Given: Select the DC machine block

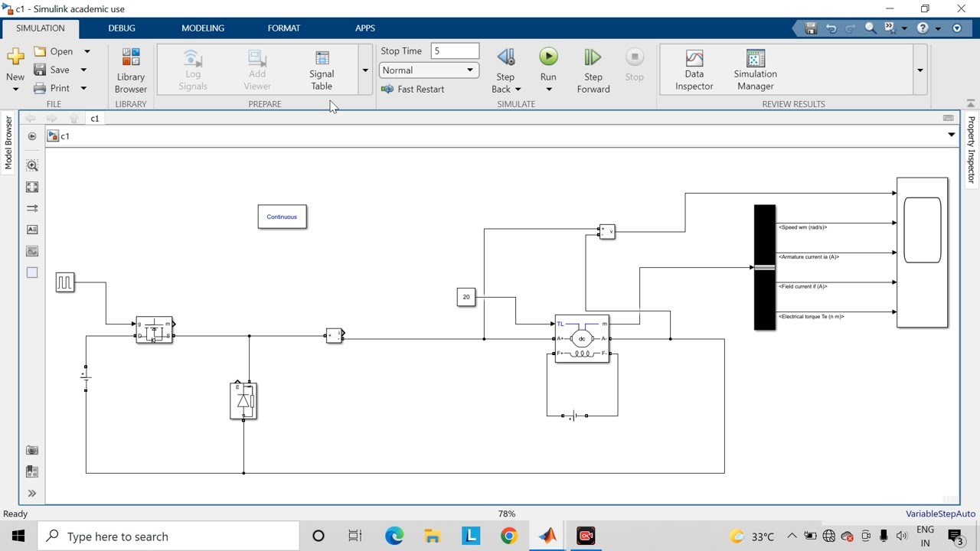Looking at the screenshot, I should (582, 339).
